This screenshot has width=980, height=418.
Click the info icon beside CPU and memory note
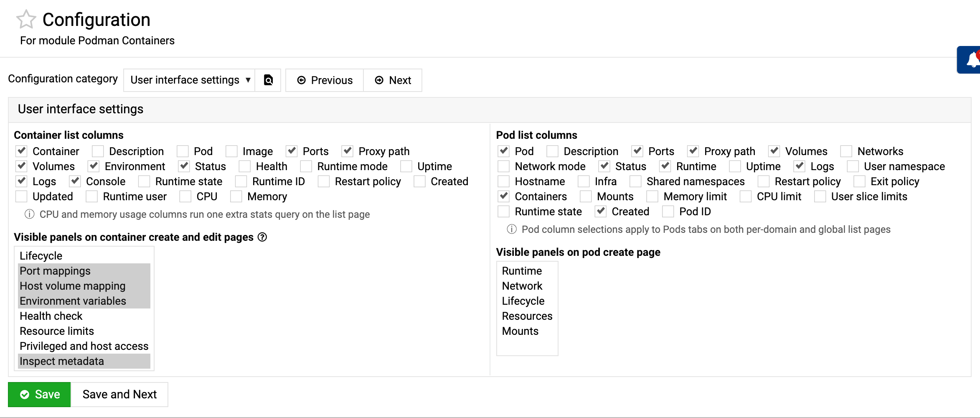coord(29,214)
